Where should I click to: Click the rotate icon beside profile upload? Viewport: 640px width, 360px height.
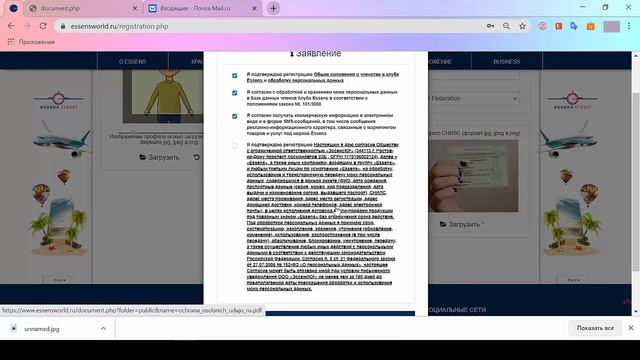[196, 157]
